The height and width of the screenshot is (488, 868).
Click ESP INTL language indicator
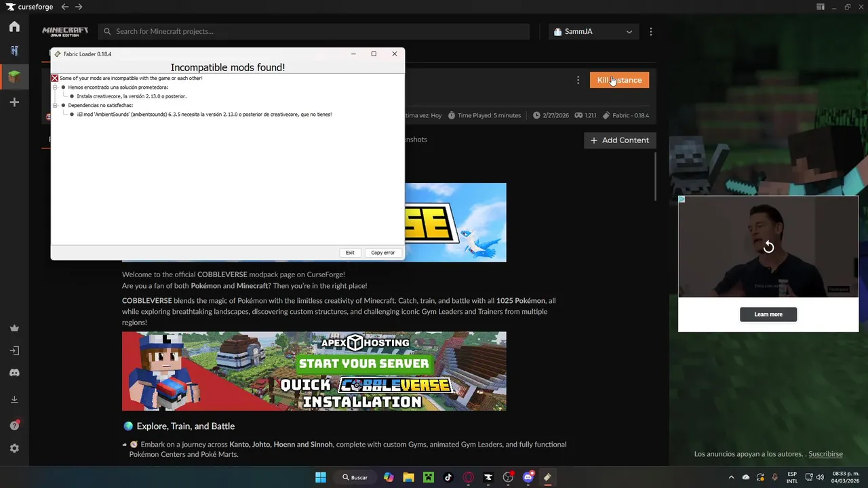point(792,477)
